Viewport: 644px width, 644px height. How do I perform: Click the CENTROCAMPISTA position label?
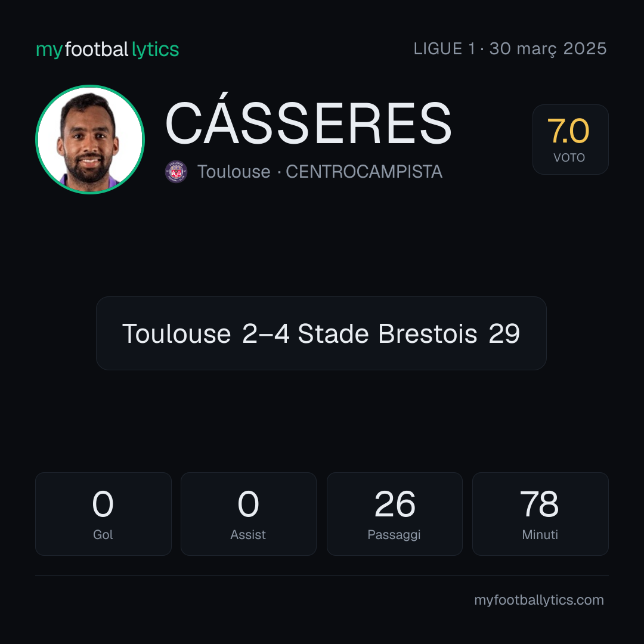click(x=364, y=172)
